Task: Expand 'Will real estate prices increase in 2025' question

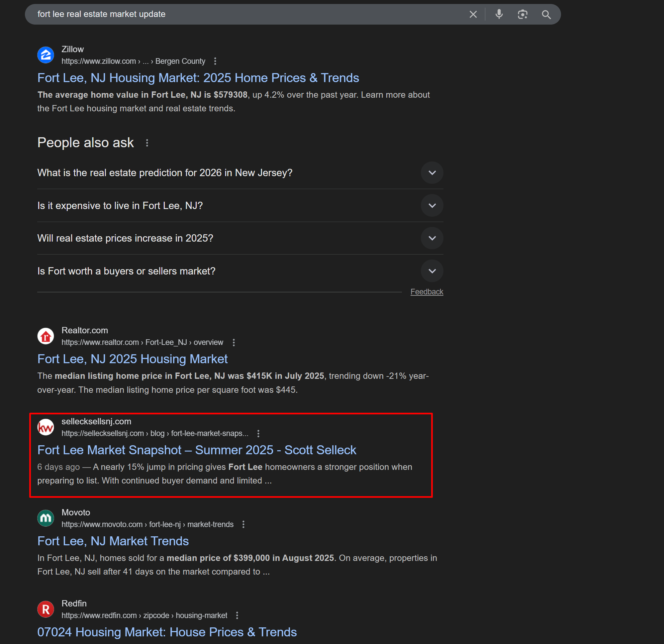Action: click(x=432, y=238)
